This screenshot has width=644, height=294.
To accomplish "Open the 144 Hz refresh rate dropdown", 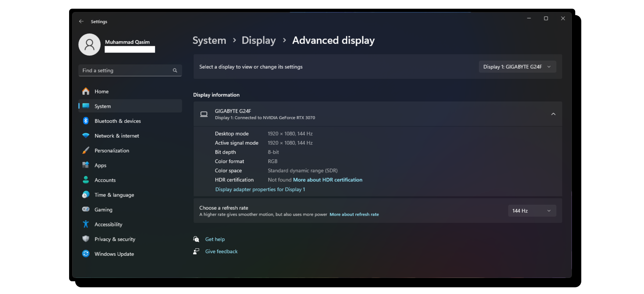I will click(532, 211).
